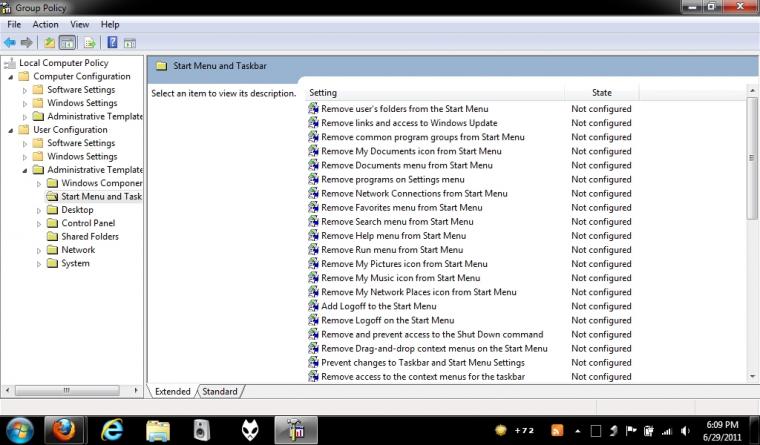The image size is (760, 445).
Task: Collapse the User Configuration node
Action: pos(11,130)
